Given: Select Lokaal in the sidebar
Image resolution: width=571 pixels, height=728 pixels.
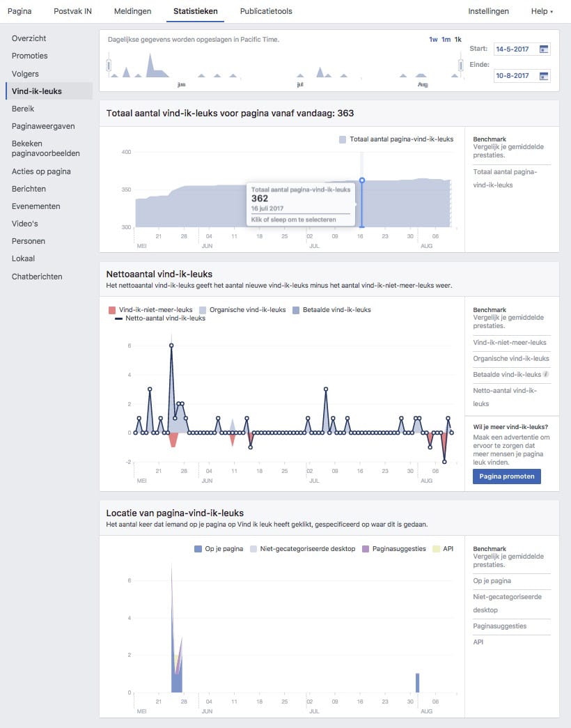Looking at the screenshot, I should [x=23, y=258].
